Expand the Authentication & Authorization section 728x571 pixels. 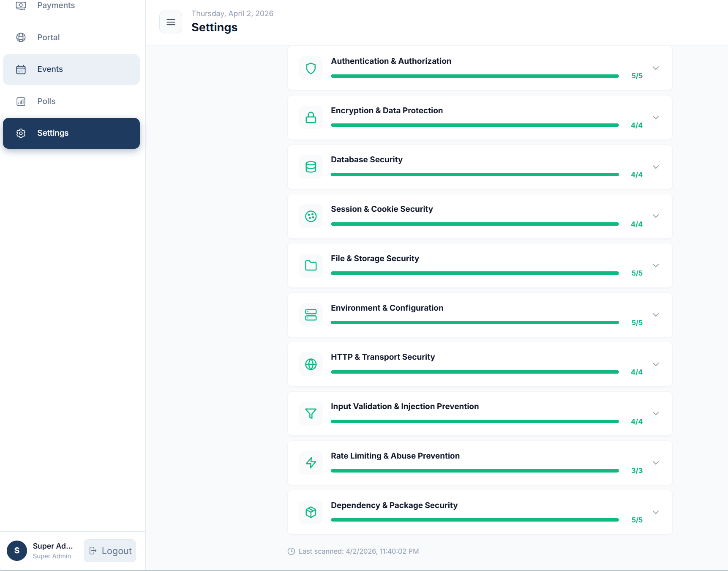(x=656, y=68)
